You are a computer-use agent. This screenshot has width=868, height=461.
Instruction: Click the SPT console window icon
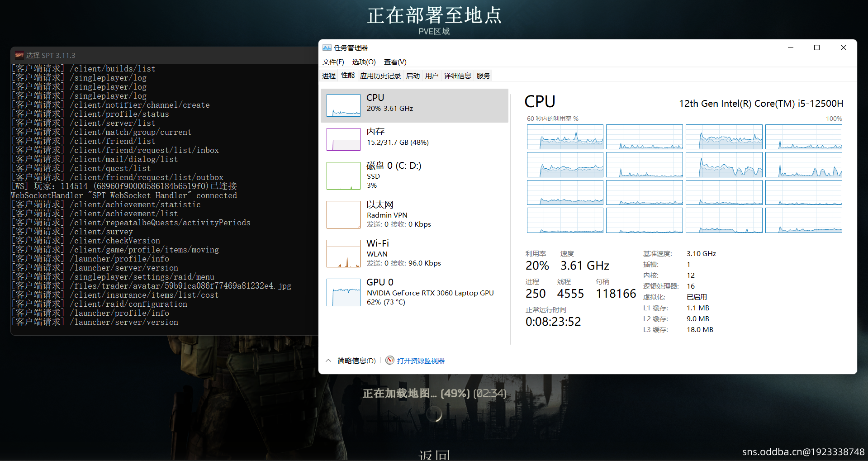click(x=19, y=55)
